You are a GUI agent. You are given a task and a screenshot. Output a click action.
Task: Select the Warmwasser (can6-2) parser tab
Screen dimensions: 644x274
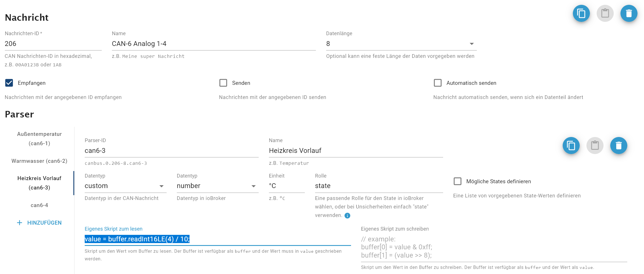(x=39, y=161)
